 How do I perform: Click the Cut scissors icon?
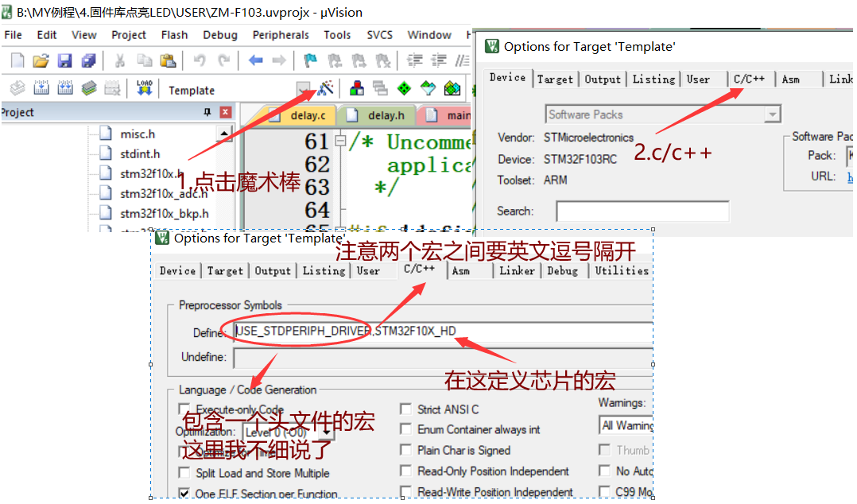[120, 60]
